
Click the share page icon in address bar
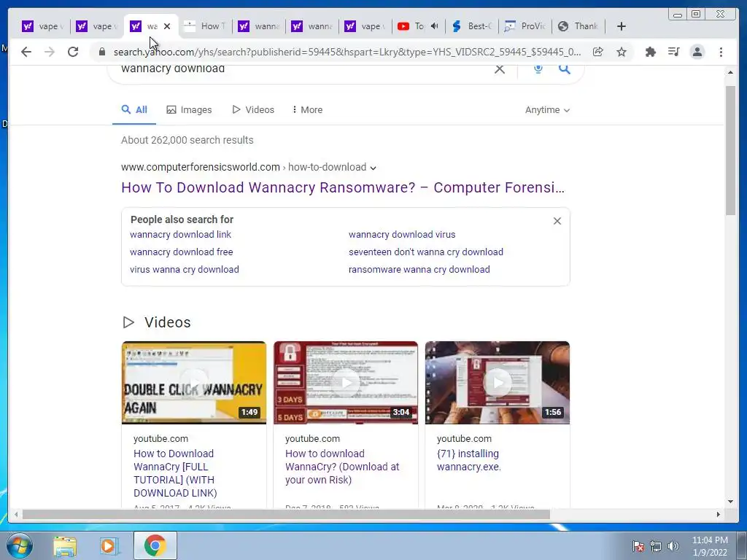[598, 52]
